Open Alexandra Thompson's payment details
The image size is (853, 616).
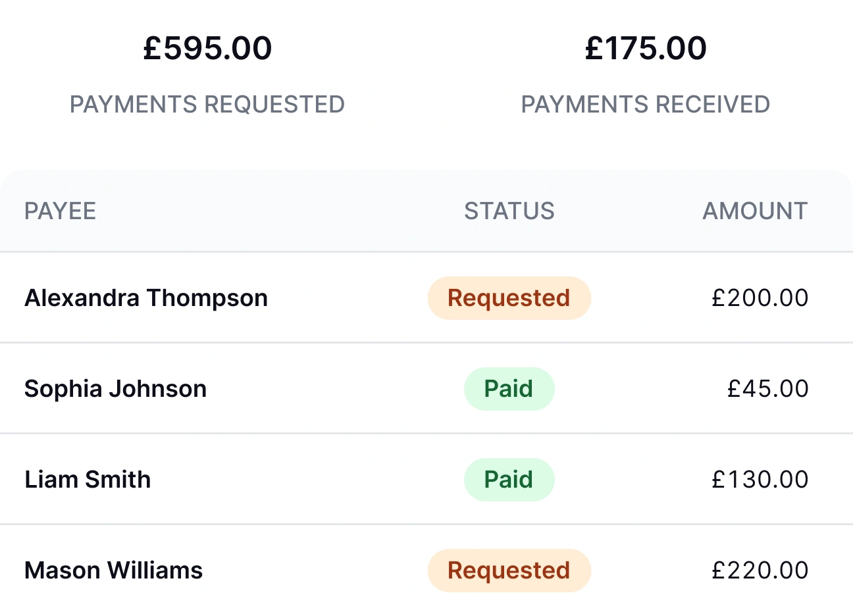(x=146, y=297)
